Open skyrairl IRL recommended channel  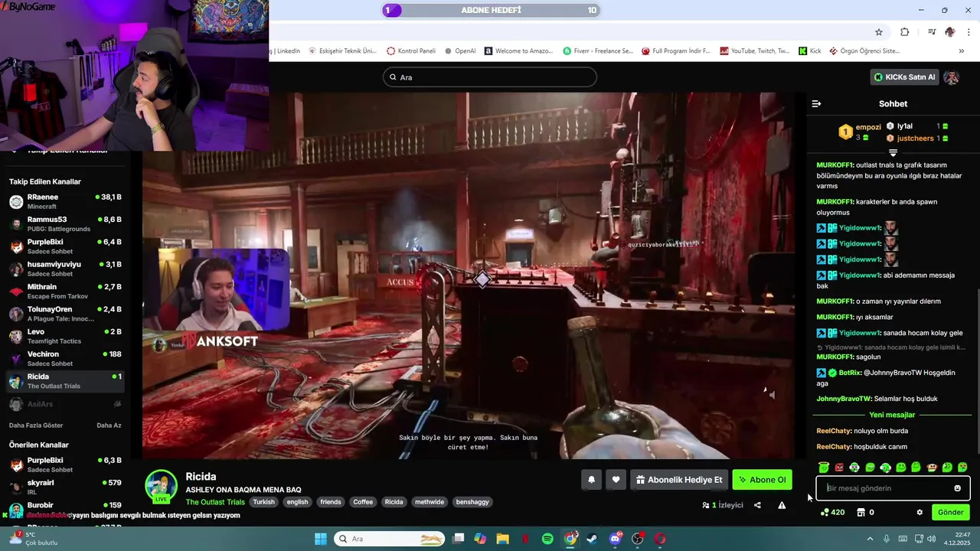65,487
